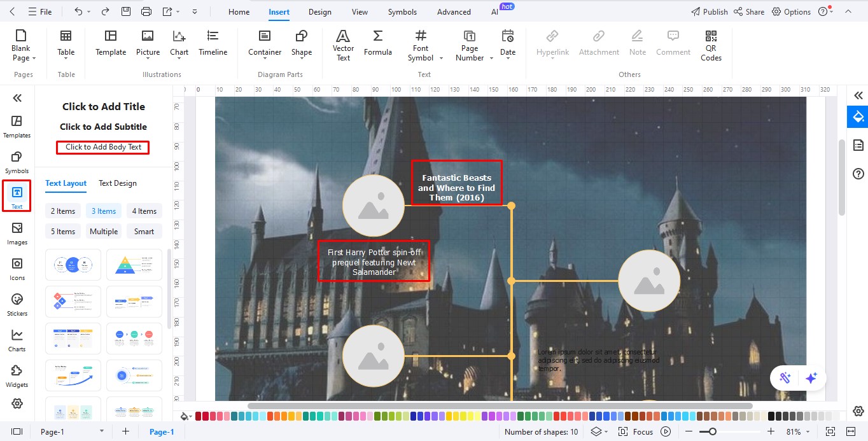Switch to the Design ribbon tab
The width and height of the screenshot is (868, 441).
click(x=319, y=11)
